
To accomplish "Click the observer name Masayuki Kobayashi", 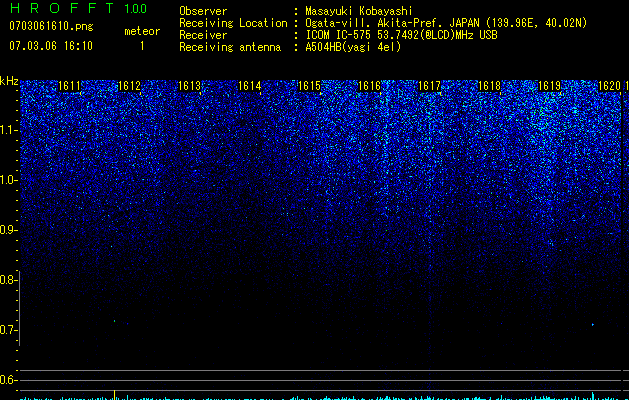I will pos(359,11).
